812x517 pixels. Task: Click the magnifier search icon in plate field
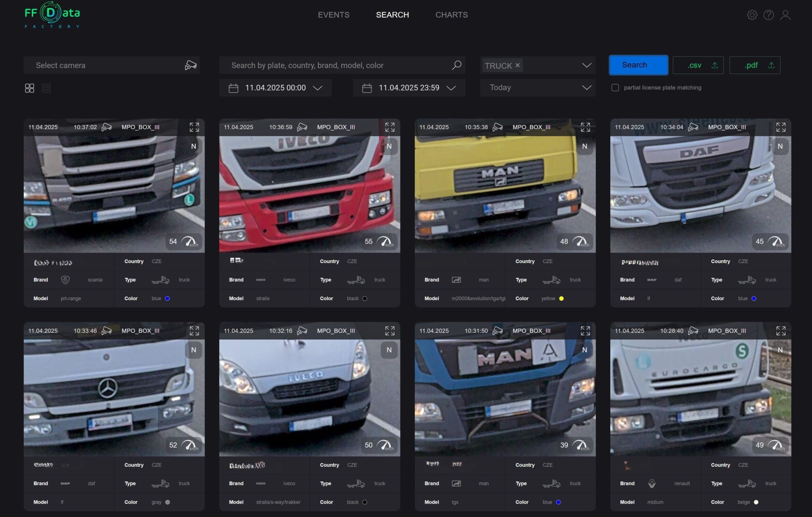point(456,65)
